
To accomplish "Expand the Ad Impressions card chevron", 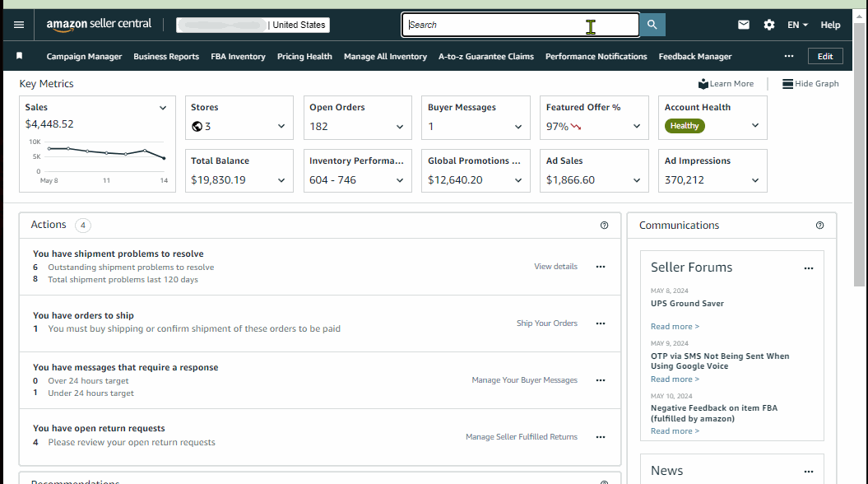I will tap(755, 180).
